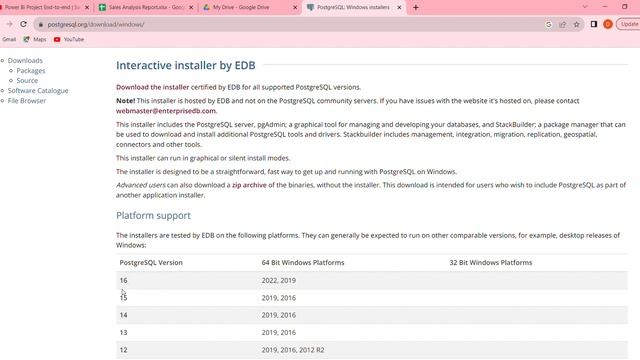
Task: Click the forward navigation arrow
Action: [x=9, y=24]
